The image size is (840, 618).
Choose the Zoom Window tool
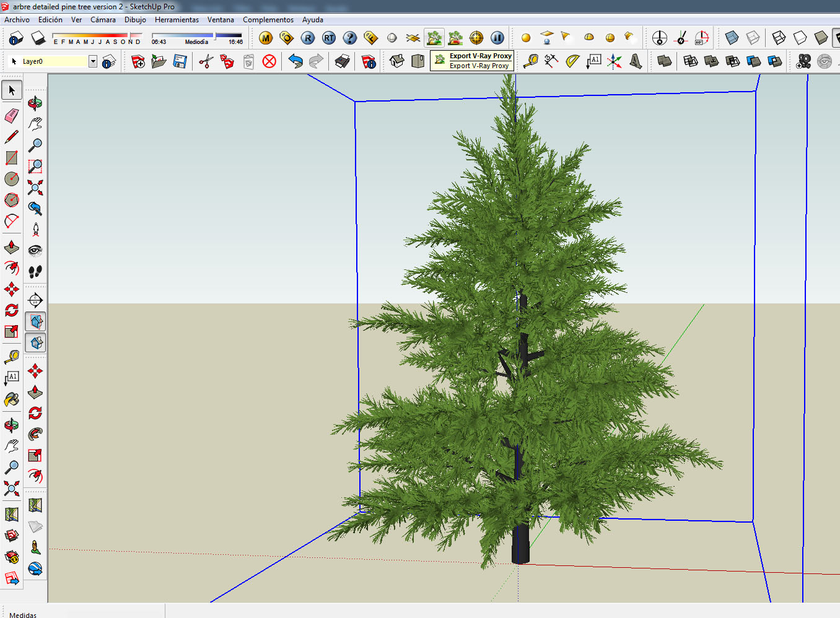[x=35, y=166]
